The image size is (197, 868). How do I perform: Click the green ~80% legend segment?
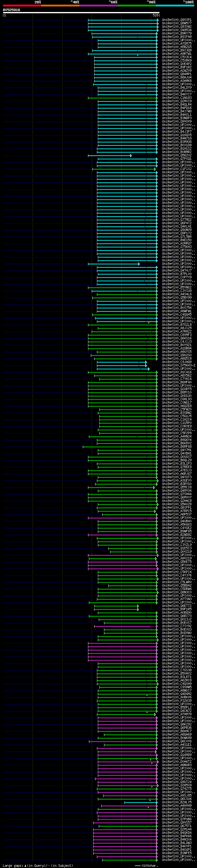coord(137,6)
